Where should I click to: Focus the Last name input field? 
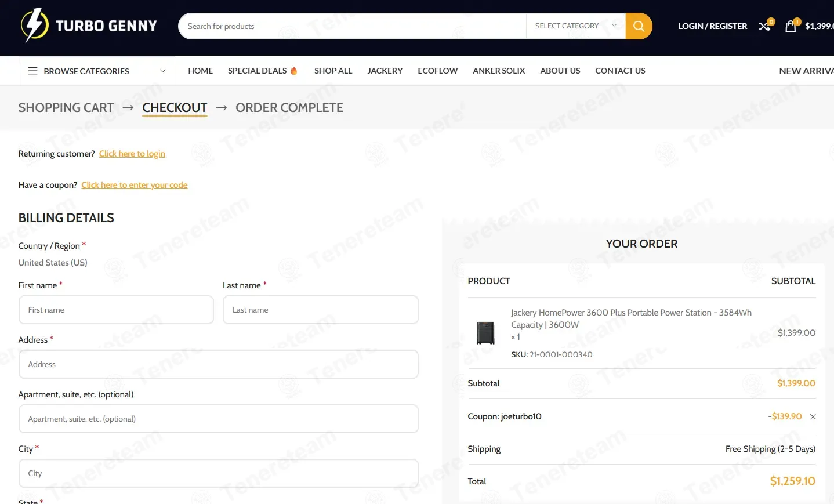click(321, 310)
